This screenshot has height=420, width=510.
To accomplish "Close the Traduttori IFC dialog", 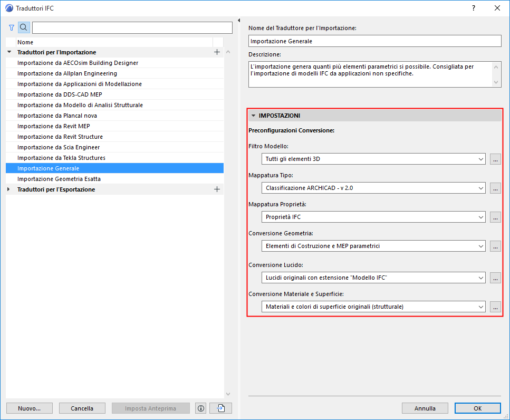I will (x=497, y=8).
